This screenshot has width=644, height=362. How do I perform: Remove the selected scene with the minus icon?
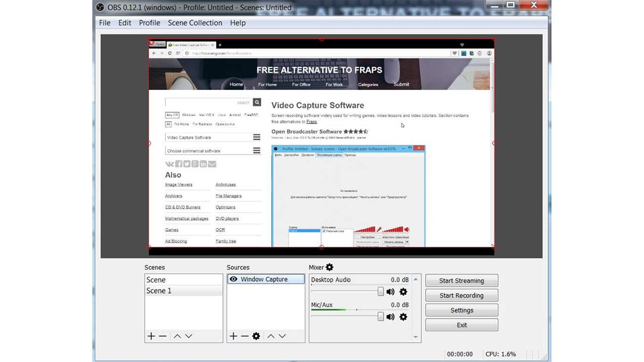click(x=163, y=336)
